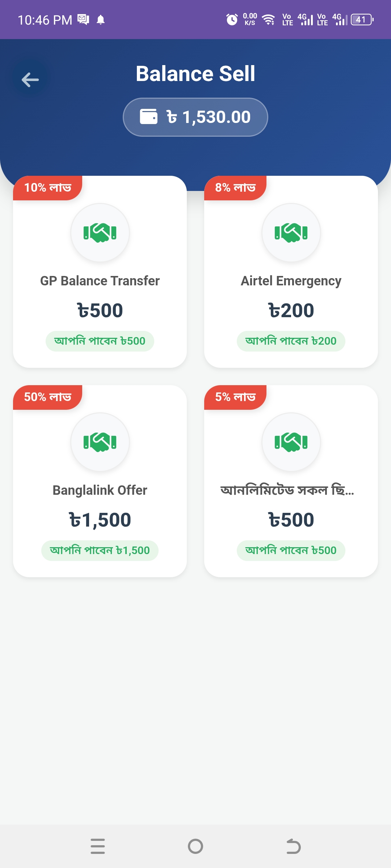Tap the alarm clock status bar icon

[232, 20]
